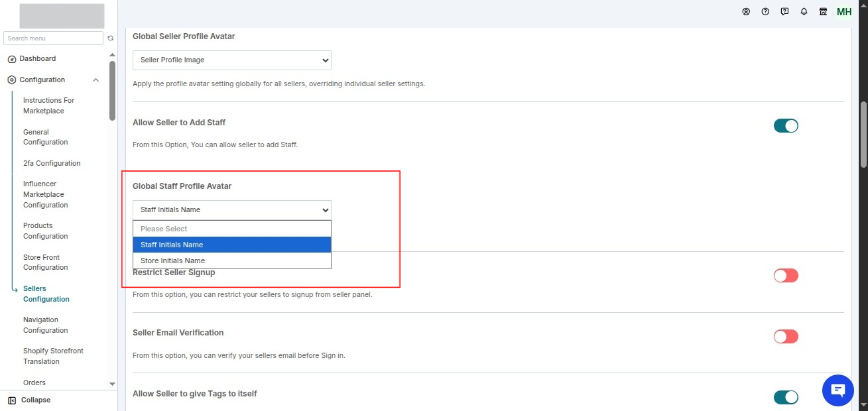Turn on Seller Email Verification
This screenshot has width=868, height=411.
point(786,337)
